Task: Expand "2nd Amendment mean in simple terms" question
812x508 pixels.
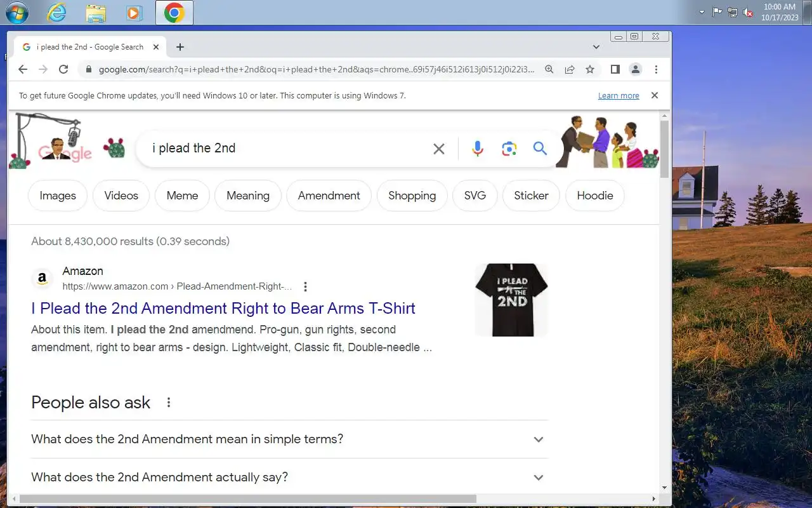Action: tap(289, 439)
